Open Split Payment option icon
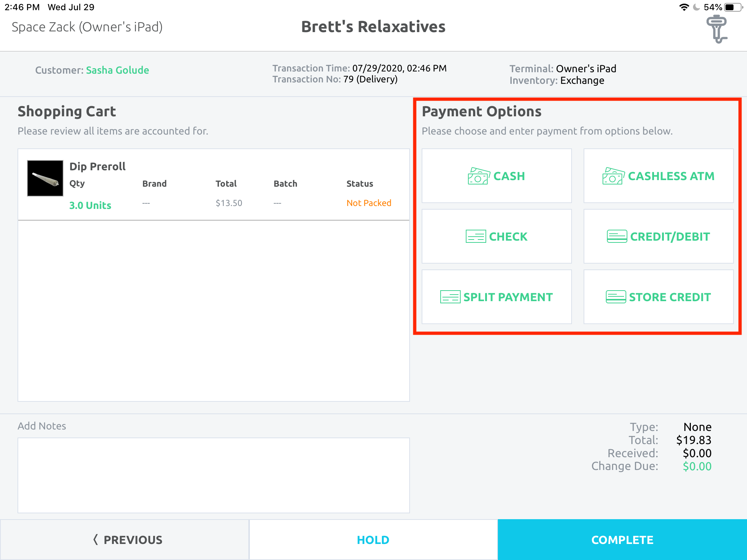Screen dimensions: 747x560 [x=449, y=297]
